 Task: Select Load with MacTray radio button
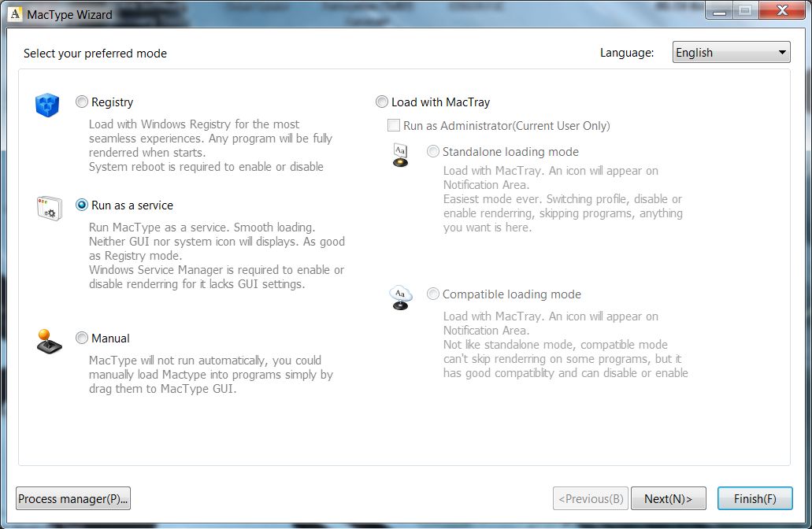(382, 102)
